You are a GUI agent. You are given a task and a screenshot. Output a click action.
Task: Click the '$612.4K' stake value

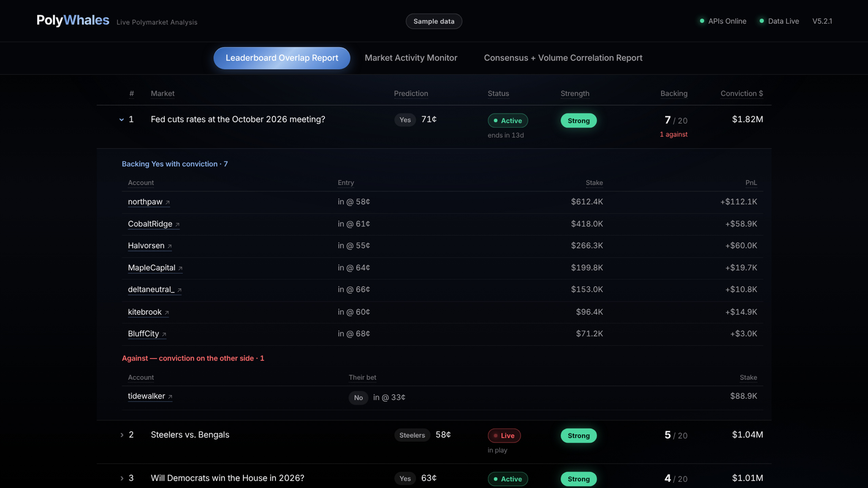point(587,202)
